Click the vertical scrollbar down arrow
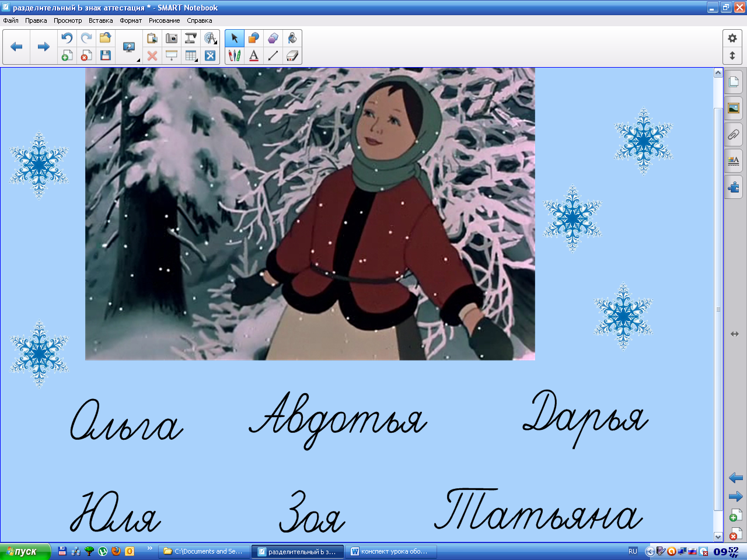 click(718, 537)
